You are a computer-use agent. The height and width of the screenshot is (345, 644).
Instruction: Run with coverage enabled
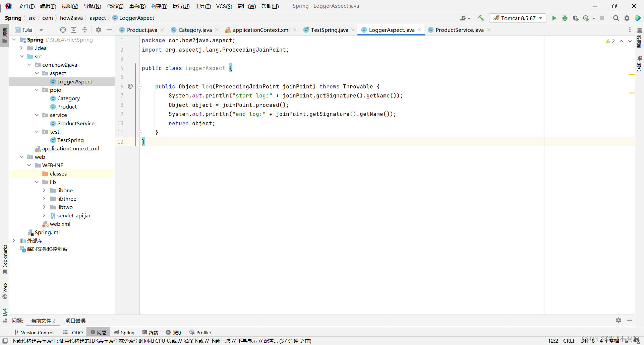click(576, 18)
